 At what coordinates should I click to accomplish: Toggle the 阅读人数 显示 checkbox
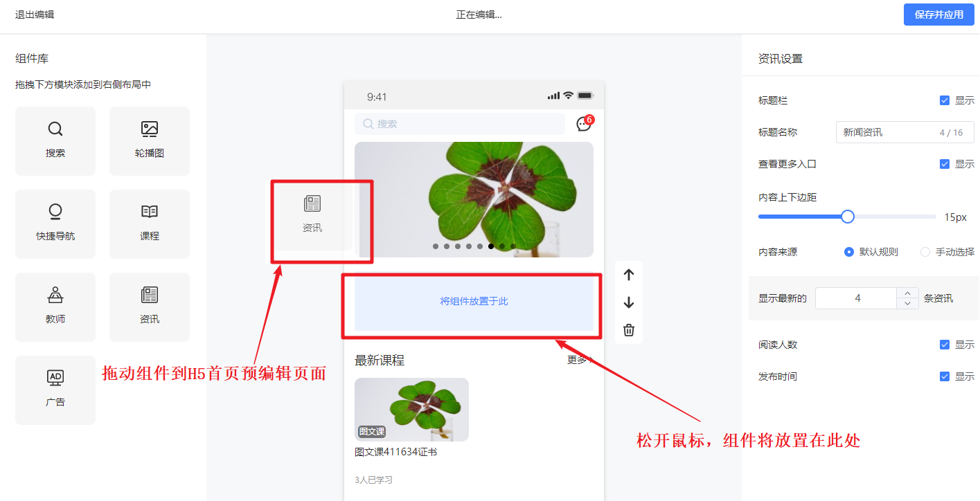pos(945,345)
